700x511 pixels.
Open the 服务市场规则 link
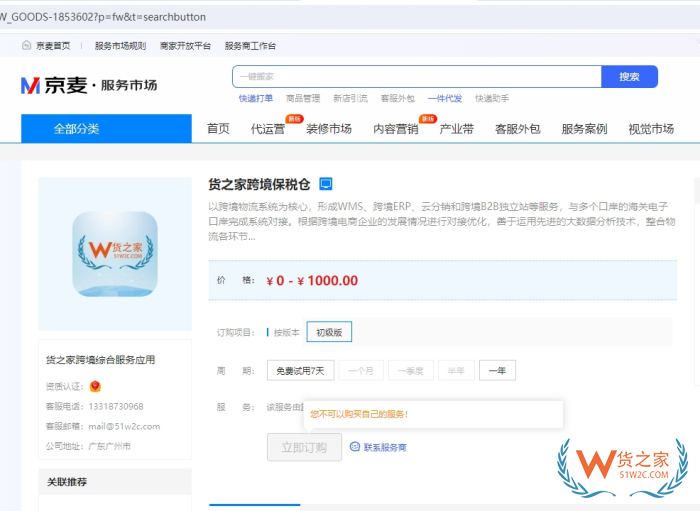click(x=121, y=46)
